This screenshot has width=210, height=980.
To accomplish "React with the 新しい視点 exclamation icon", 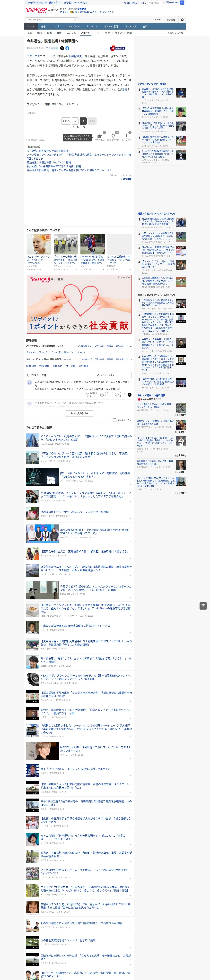I will [x=127, y=136].
